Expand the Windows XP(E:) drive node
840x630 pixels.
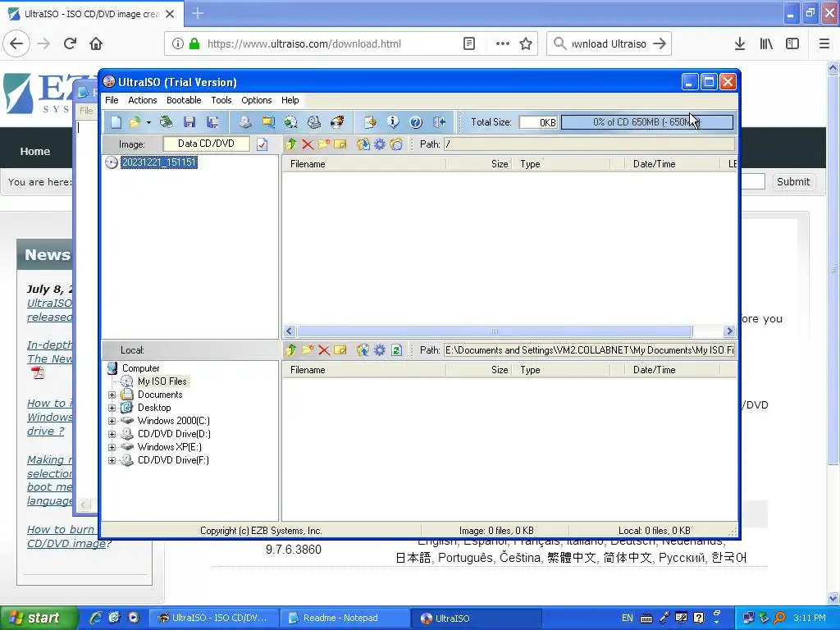coord(112,447)
